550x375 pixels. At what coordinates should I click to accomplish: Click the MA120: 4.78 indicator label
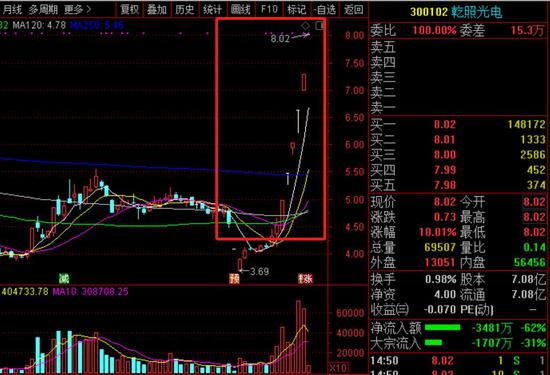pos(39,25)
